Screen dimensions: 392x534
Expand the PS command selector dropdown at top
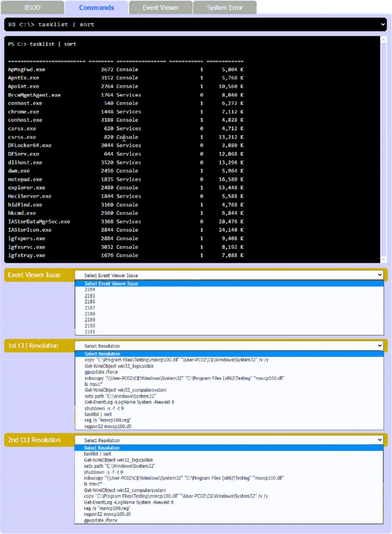point(195,25)
